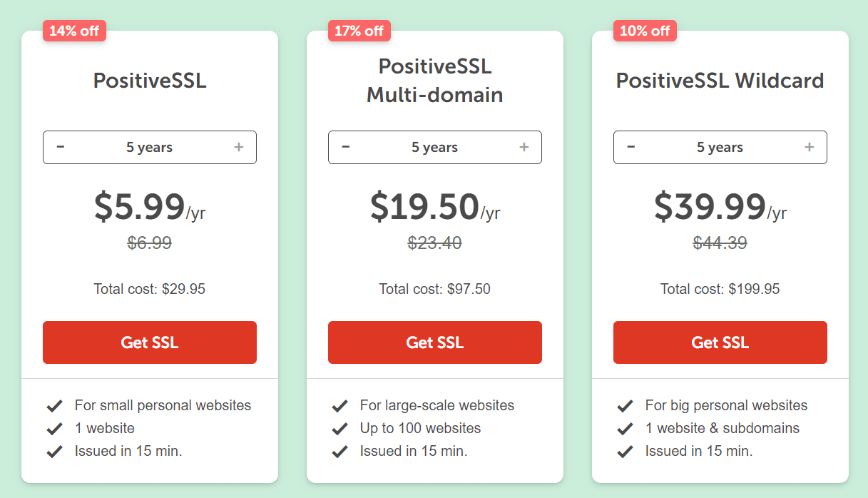Viewport: 868px width, 498px height.
Task: Select the '5 years' duration field on PositiveSSL
Action: (149, 147)
